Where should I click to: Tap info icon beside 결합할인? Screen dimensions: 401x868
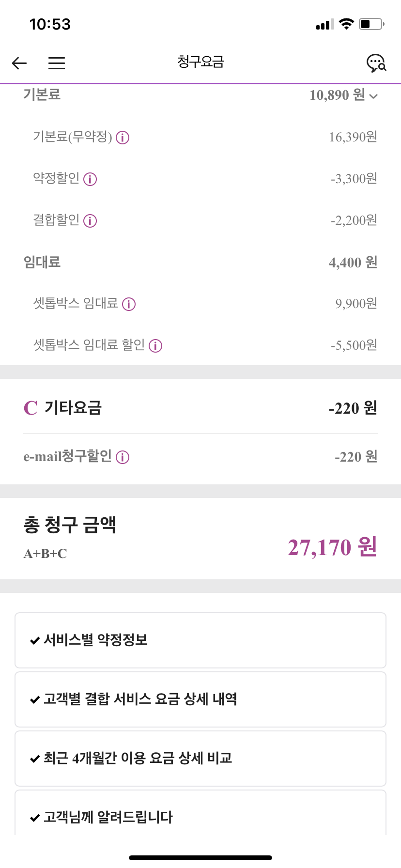(x=90, y=221)
